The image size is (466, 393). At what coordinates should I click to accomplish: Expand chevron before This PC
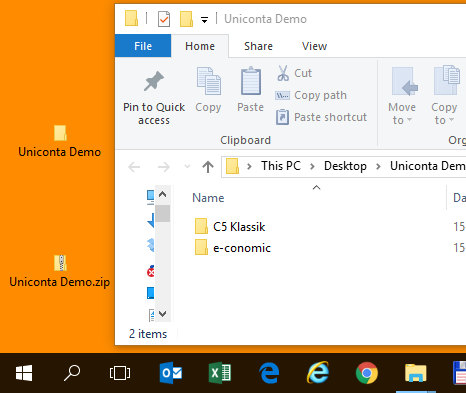[249, 166]
